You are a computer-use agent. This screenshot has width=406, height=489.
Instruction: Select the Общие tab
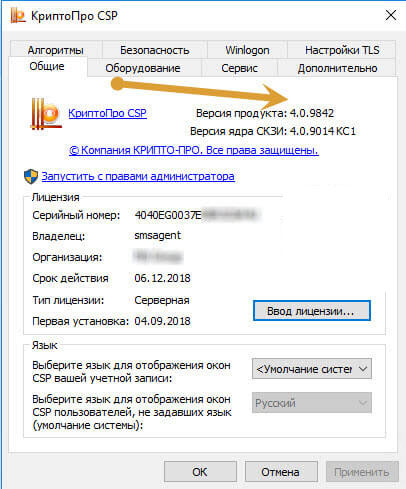coord(47,66)
